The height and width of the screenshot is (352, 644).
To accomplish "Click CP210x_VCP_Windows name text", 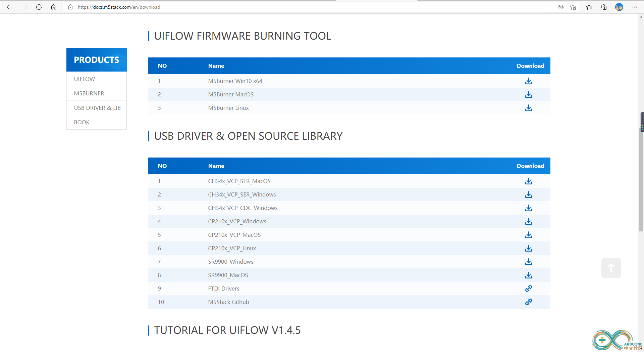I will click(237, 221).
